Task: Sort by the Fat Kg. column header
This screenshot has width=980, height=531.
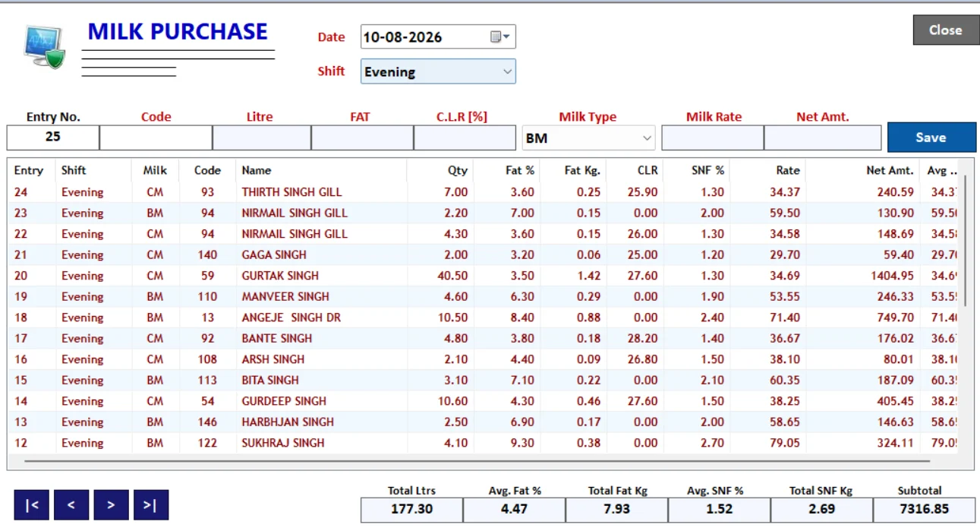Action: tap(573, 170)
